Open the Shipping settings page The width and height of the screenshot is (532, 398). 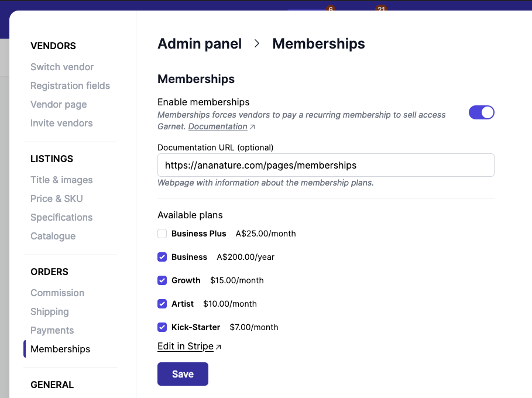(49, 311)
